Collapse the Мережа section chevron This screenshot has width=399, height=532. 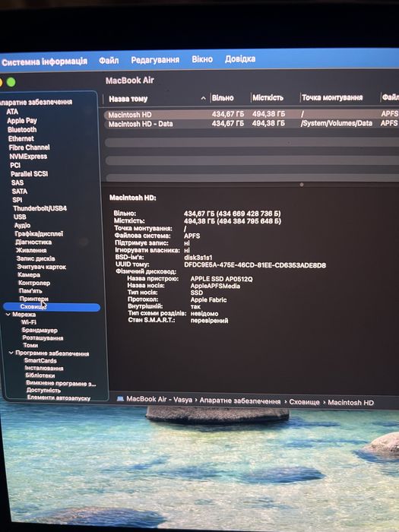(8, 315)
